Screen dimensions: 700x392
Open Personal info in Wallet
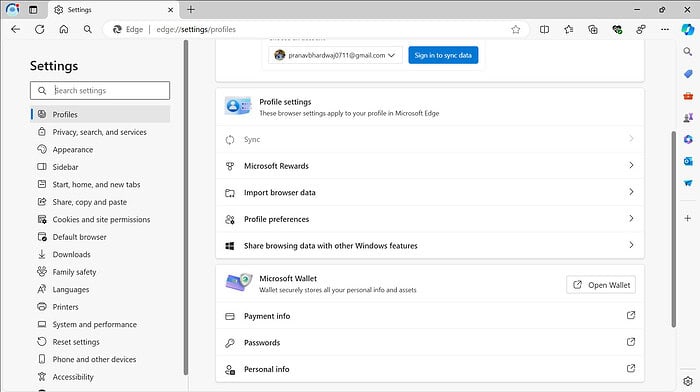pos(430,369)
